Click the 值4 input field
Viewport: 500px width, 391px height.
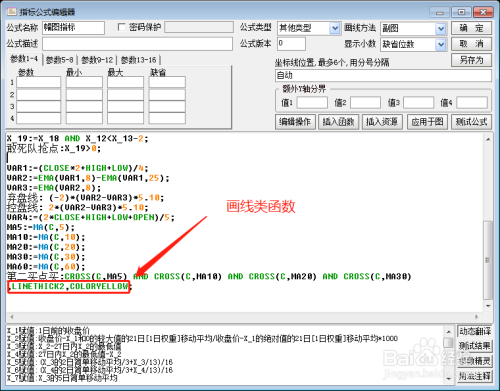[472, 103]
